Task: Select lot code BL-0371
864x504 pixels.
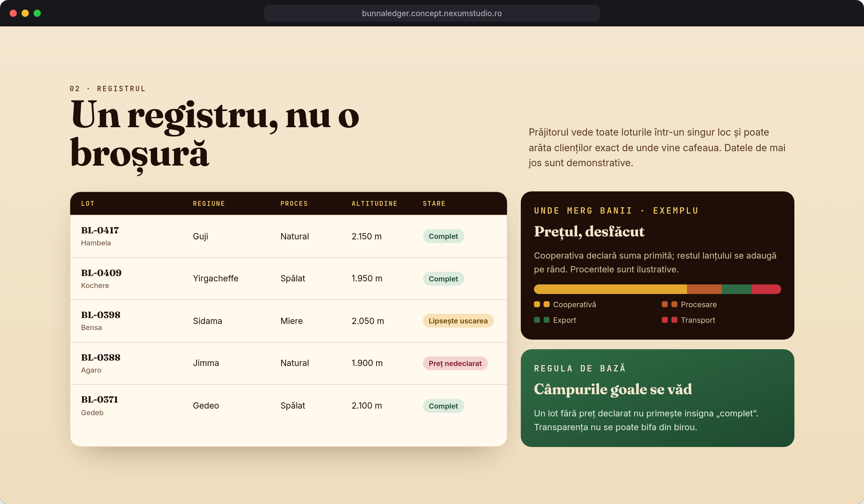Action: 99,400
